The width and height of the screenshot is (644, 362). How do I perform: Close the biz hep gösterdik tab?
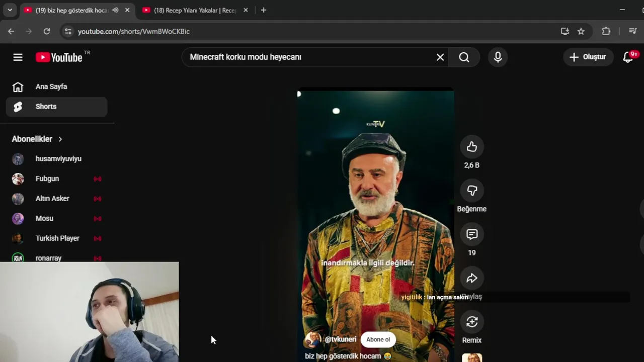pyautogui.click(x=127, y=10)
